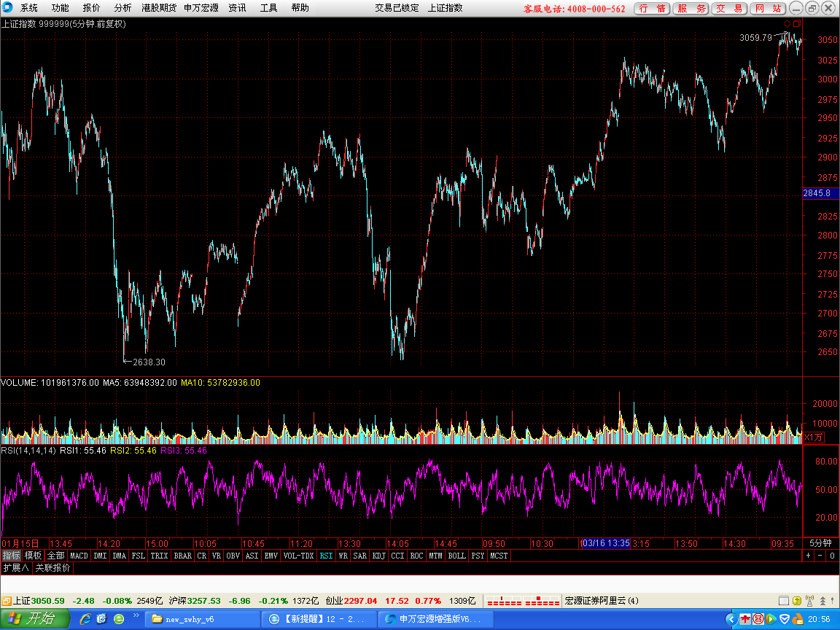Open the 工具 menu
This screenshot has width=840, height=630.
(x=268, y=8)
